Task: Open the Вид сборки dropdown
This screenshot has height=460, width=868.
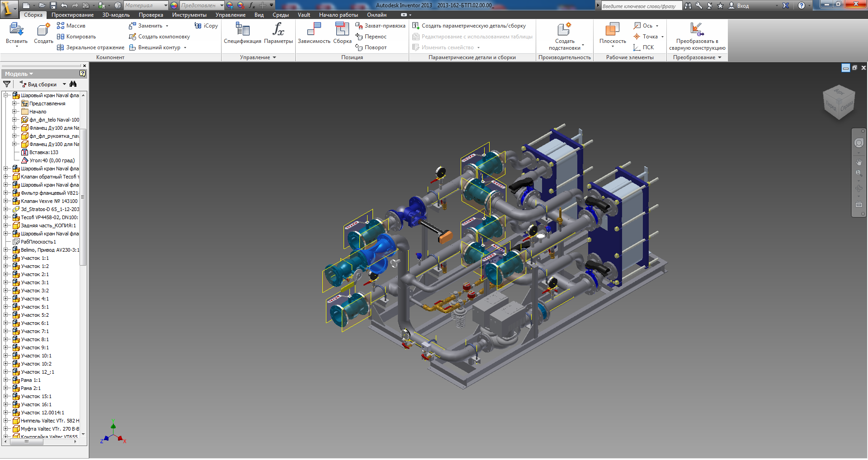Action: tap(64, 84)
